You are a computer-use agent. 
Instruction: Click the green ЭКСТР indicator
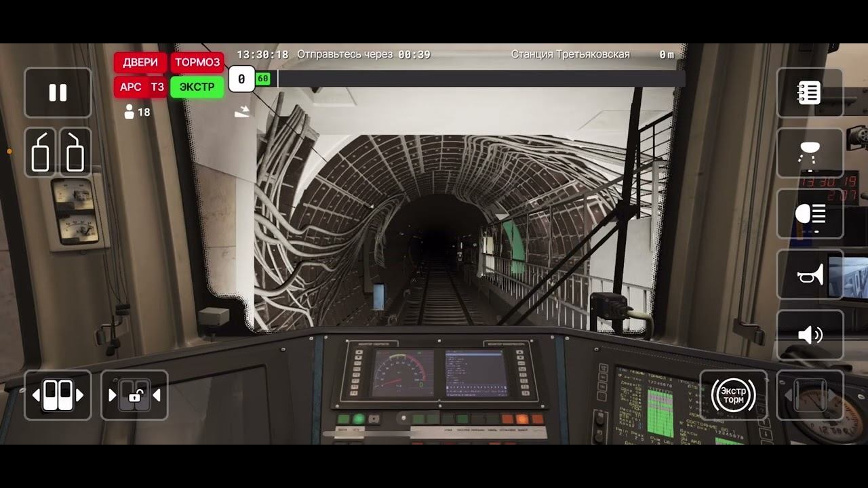point(197,87)
